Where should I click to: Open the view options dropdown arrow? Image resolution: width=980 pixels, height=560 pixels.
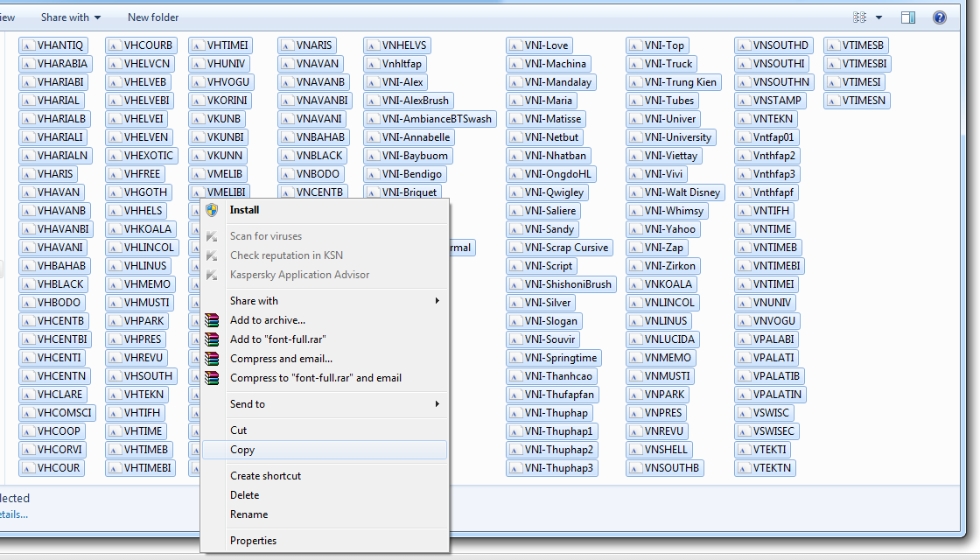878,17
